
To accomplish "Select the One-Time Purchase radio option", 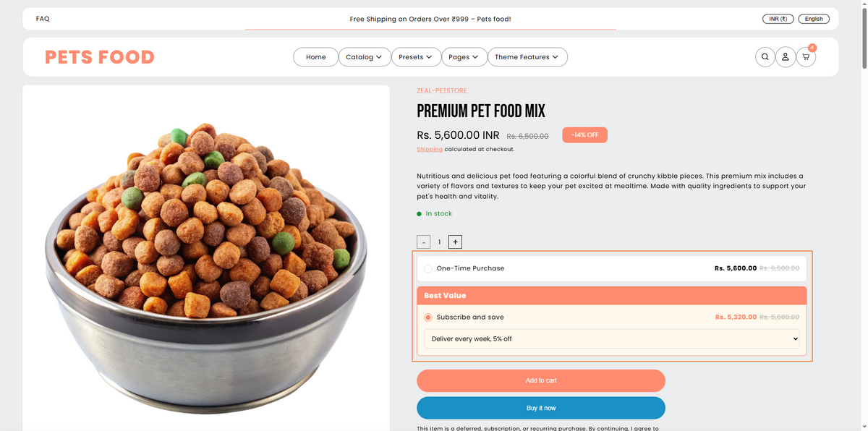I will pyautogui.click(x=428, y=268).
